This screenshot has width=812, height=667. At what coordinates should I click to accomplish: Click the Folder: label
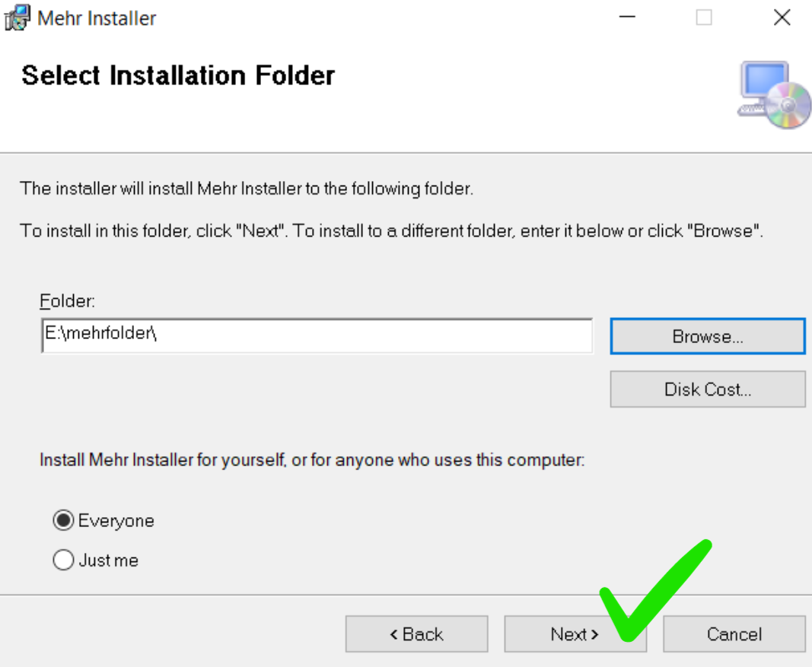click(67, 300)
